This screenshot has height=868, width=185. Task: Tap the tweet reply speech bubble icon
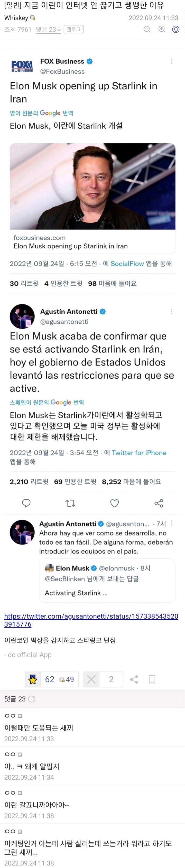26,503
